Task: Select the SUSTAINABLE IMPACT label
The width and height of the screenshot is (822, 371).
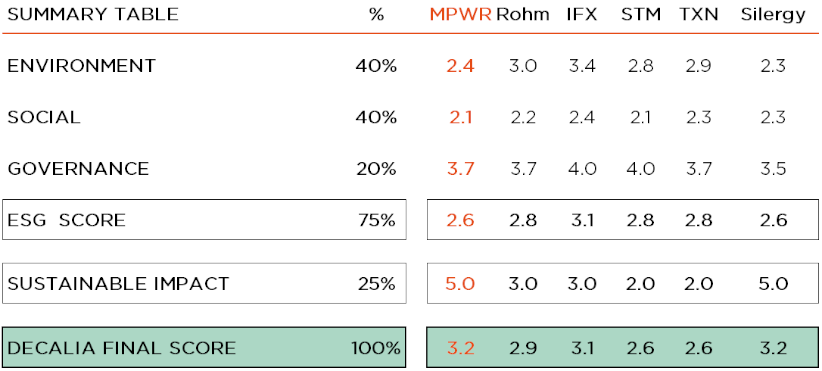Action: click(118, 284)
